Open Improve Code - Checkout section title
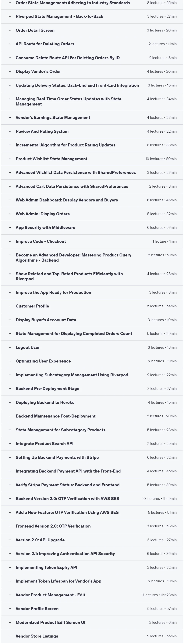Viewport: 184px width, 644px height. click(x=41, y=241)
